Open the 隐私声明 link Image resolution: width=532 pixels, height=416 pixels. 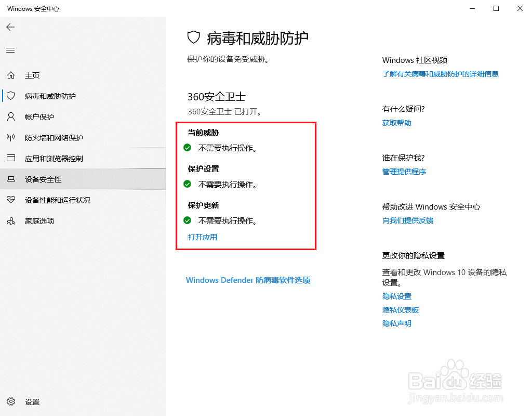click(396, 323)
